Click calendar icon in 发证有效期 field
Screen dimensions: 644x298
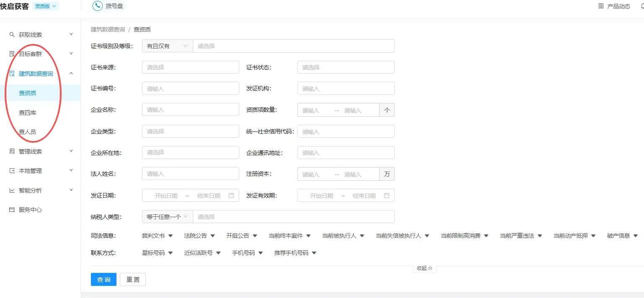[x=387, y=195]
